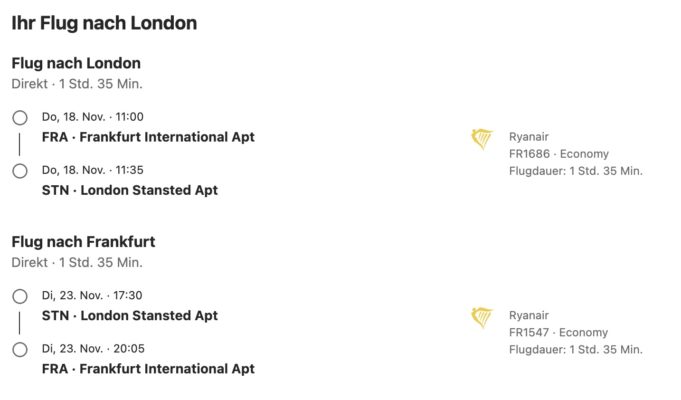This screenshot has height=400, width=681.
Task: Select the circle marker beside Frankfurt departure 11:00
Action: click(x=20, y=118)
